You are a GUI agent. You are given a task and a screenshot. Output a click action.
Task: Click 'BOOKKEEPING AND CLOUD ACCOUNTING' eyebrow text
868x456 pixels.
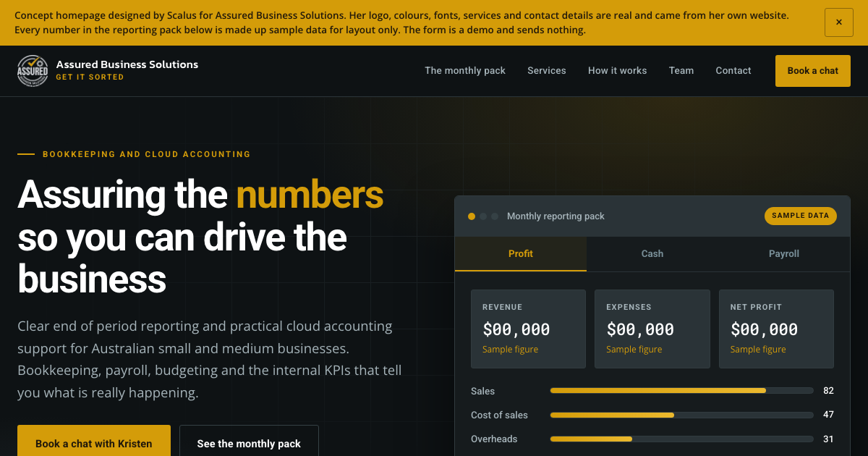(x=147, y=154)
